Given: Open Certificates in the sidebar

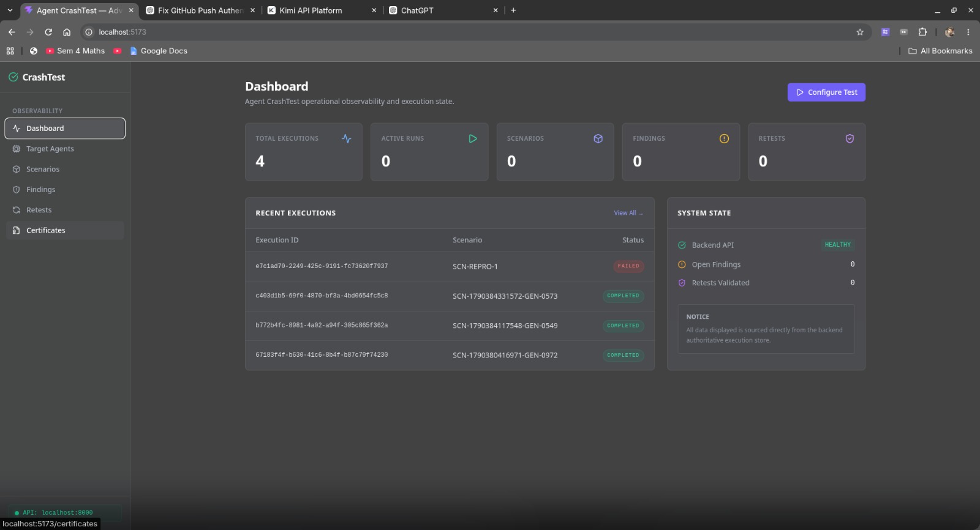Looking at the screenshot, I should pyautogui.click(x=65, y=230).
